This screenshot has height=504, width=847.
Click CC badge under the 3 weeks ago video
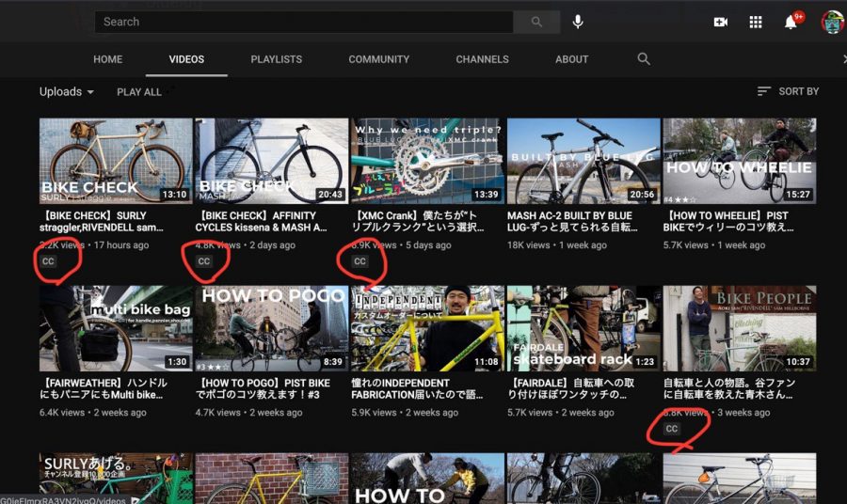671,429
